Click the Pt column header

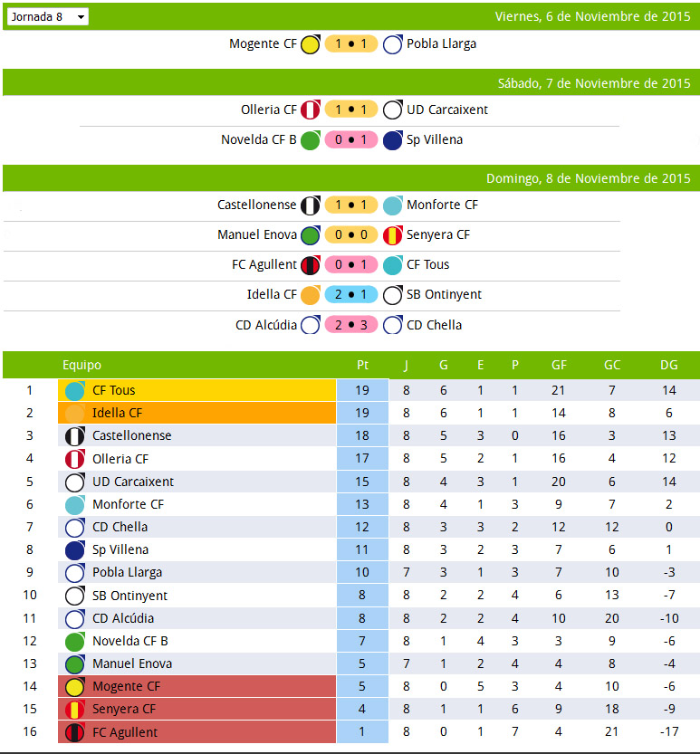(362, 366)
